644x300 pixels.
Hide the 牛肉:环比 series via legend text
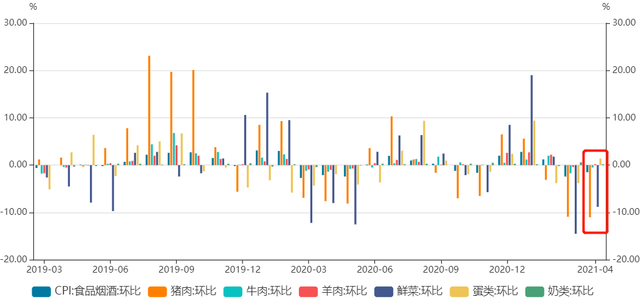point(269,291)
